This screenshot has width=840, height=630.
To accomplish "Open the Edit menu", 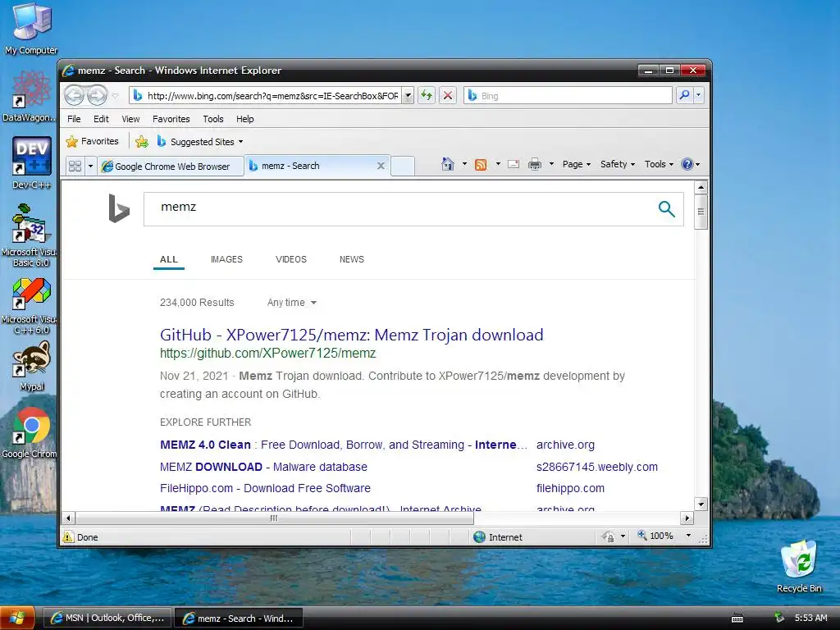I will coord(101,119).
